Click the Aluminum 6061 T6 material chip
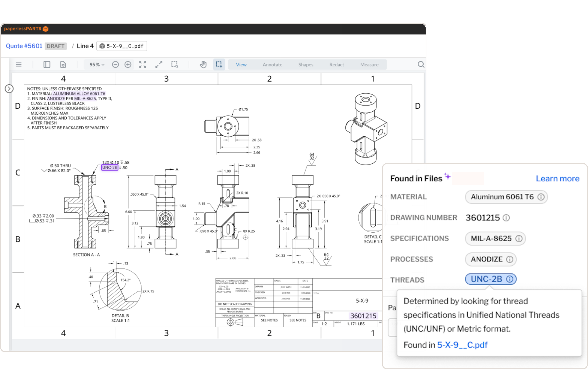This screenshot has height=392, width=588. [506, 197]
